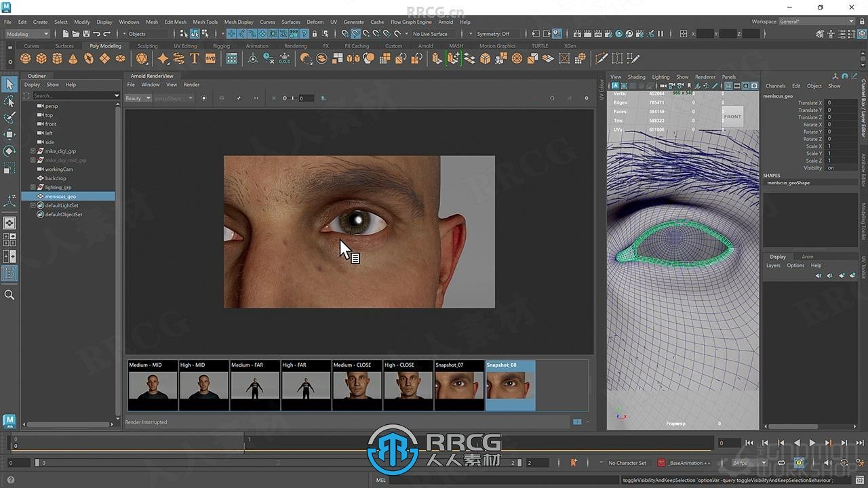Activate the Move tool in toolbox
This screenshot has width=868, height=488.
pyautogui.click(x=9, y=134)
